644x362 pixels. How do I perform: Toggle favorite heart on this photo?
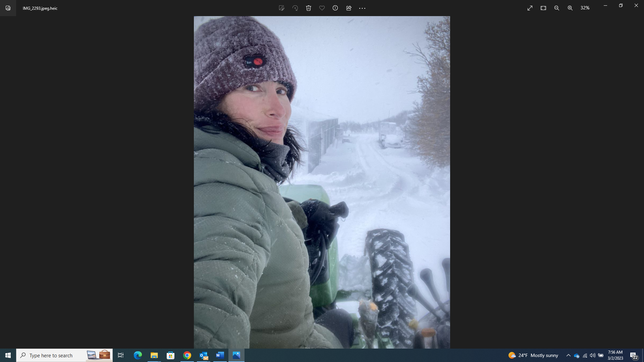pyautogui.click(x=322, y=8)
